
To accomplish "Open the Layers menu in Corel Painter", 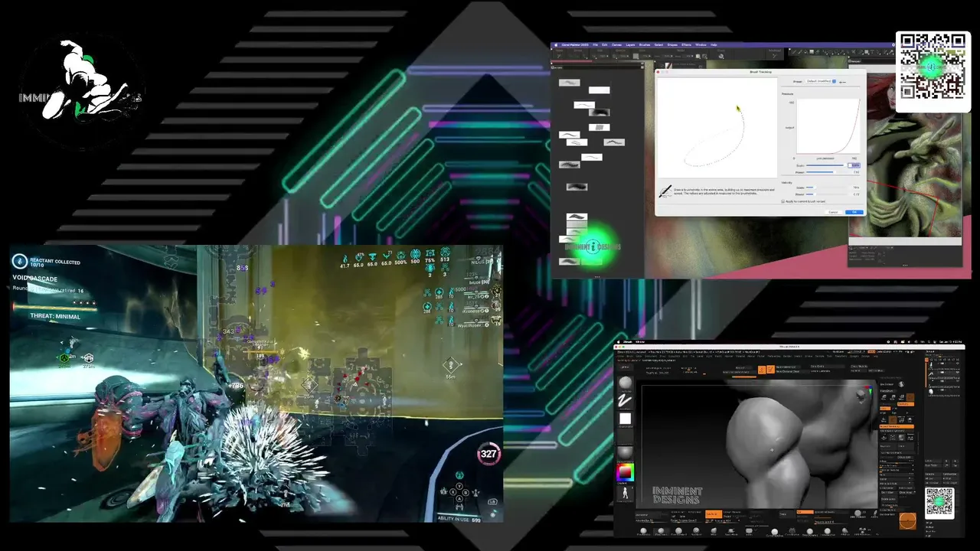I will tap(631, 45).
